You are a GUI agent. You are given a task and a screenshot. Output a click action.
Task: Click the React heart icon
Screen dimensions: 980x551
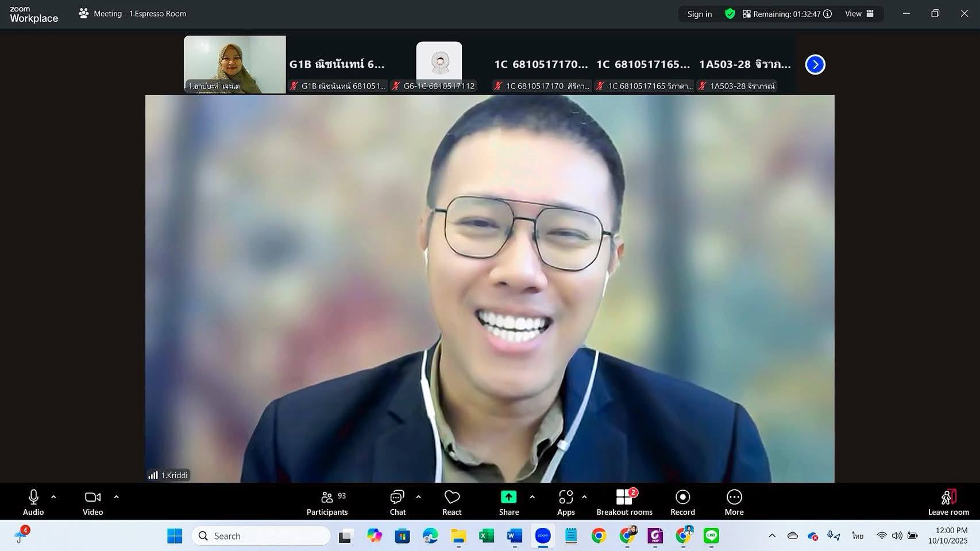click(452, 502)
